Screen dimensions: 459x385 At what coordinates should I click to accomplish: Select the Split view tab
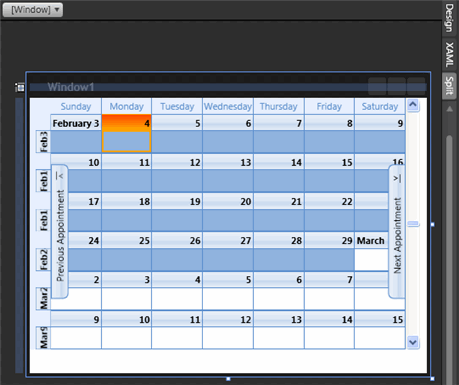pos(449,86)
